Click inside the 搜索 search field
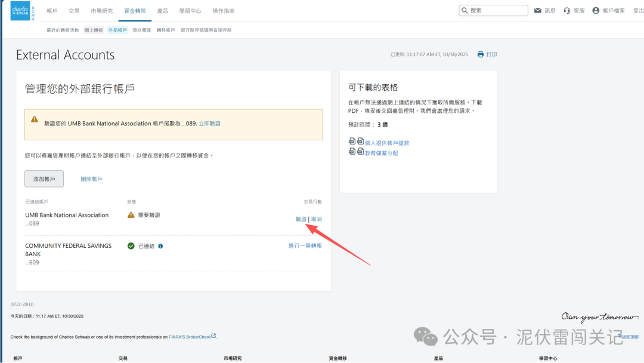 [x=495, y=10]
